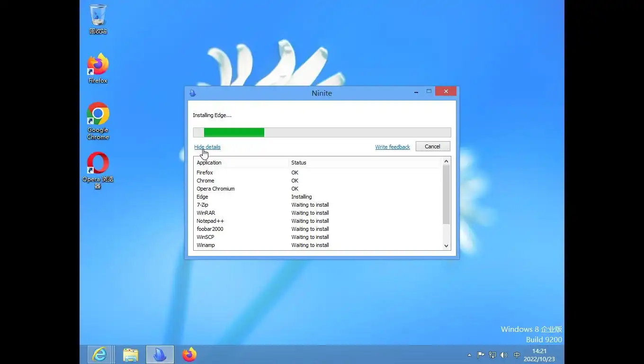
Task: Click the OK status beside Firefox
Action: [295, 173]
